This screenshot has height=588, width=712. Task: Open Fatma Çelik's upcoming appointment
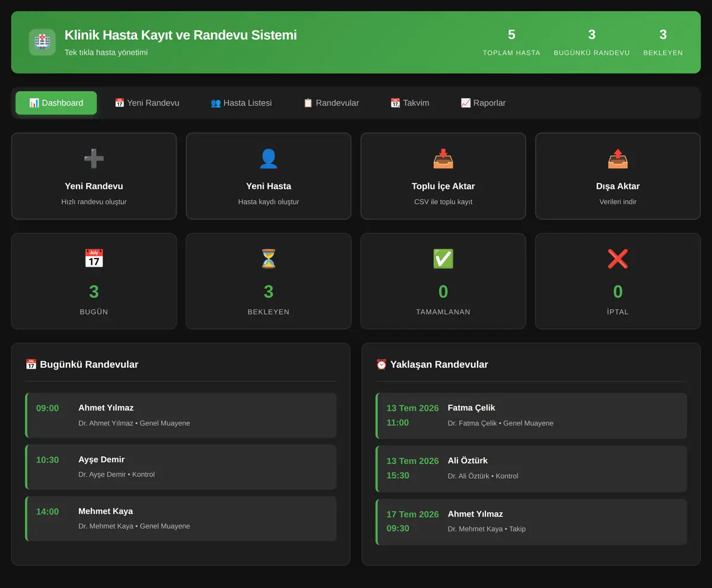pos(532,415)
